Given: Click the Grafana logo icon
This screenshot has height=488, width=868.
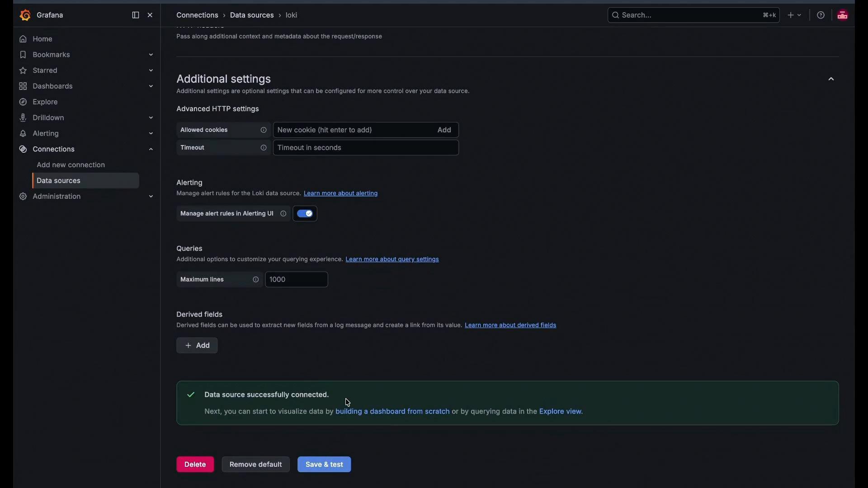Looking at the screenshot, I should pos(25,15).
